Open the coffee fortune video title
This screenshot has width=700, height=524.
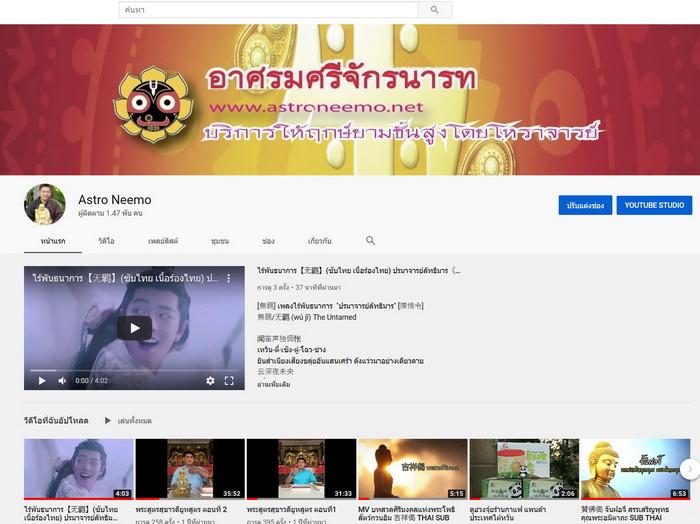pyautogui.click(x=508, y=513)
